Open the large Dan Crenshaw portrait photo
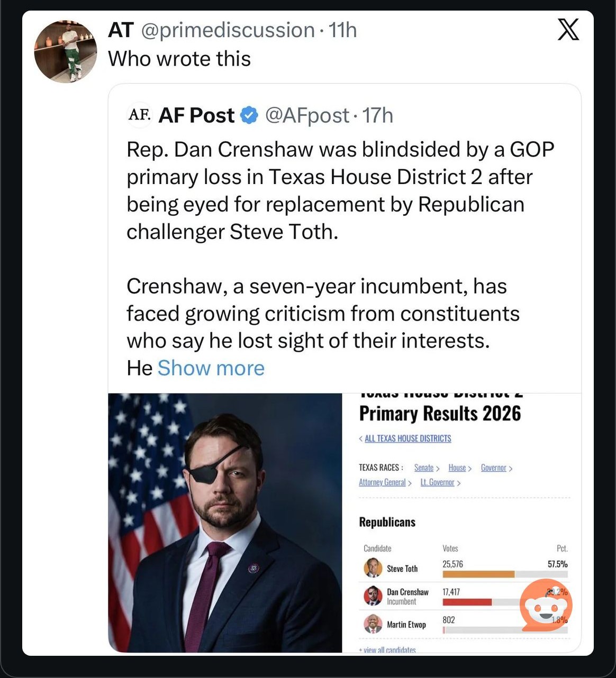This screenshot has width=616, height=678. coord(225,523)
